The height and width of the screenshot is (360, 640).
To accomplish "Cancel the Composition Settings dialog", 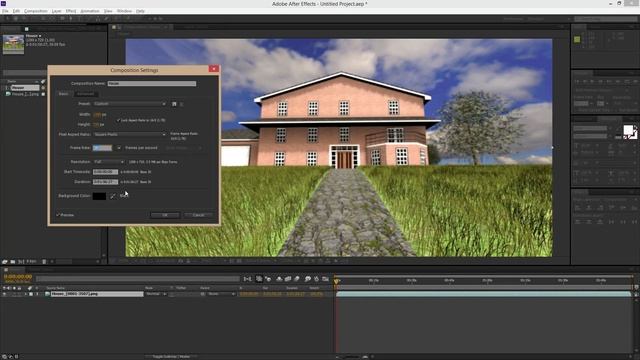I will 198,215.
